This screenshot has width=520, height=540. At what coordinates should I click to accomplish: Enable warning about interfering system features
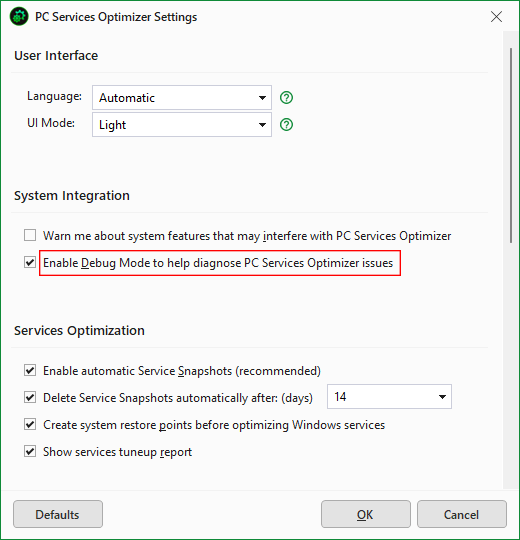[x=30, y=236]
